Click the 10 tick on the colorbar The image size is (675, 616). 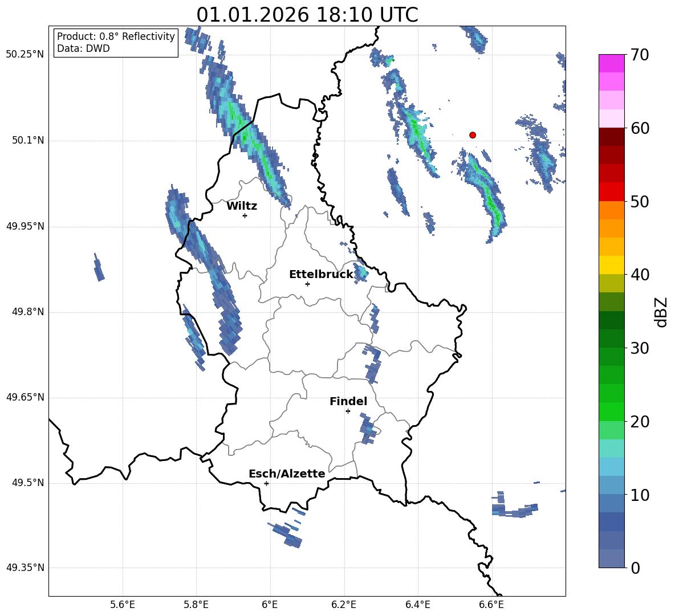pyautogui.click(x=640, y=495)
